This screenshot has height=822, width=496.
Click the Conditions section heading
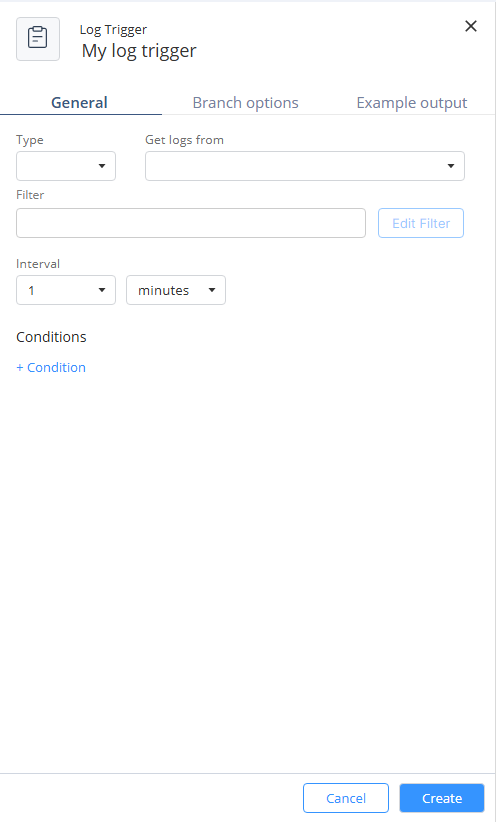(x=51, y=337)
